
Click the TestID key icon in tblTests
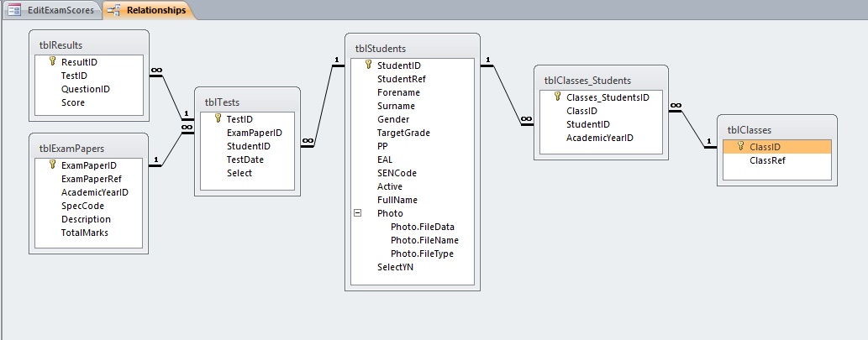coord(218,118)
